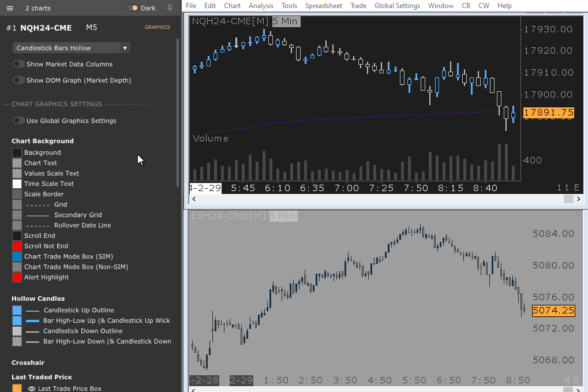Open the CB menu

tap(466, 6)
